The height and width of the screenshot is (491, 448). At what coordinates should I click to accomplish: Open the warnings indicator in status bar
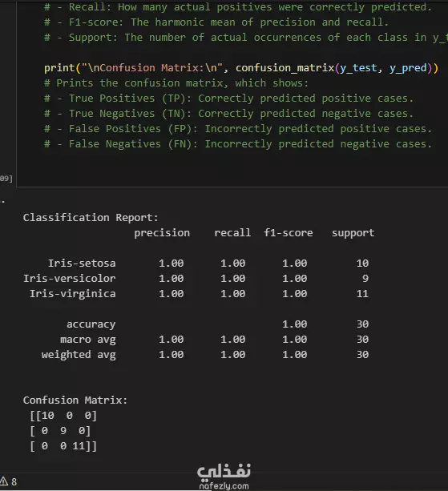(9, 481)
